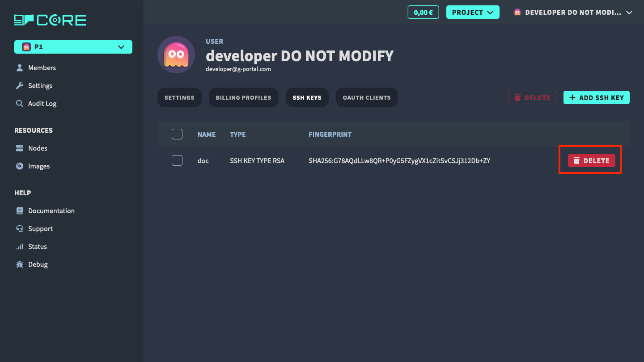Check the select-all checkbox in the table header
Screen dimensions: 644x362
point(177,134)
